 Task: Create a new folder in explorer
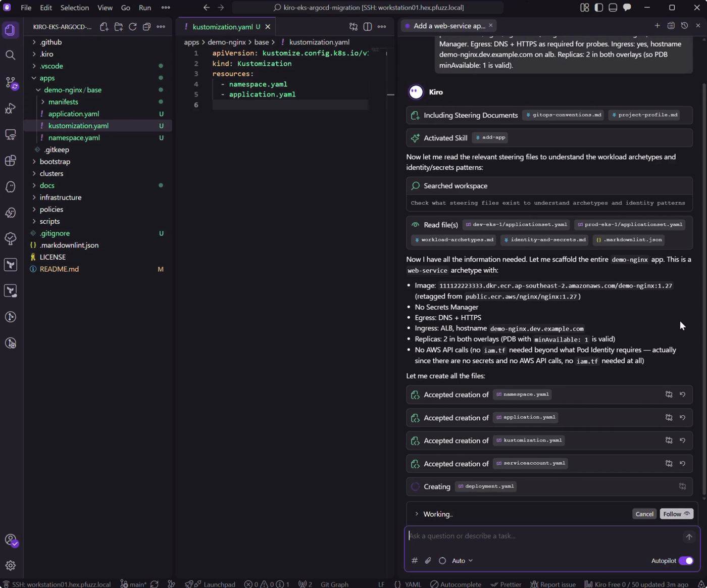[x=118, y=27]
